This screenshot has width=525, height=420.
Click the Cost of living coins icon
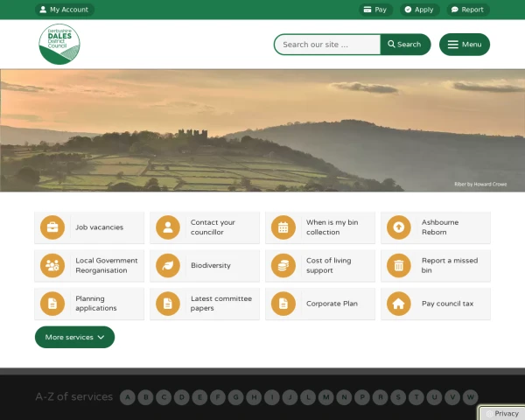[283, 266]
